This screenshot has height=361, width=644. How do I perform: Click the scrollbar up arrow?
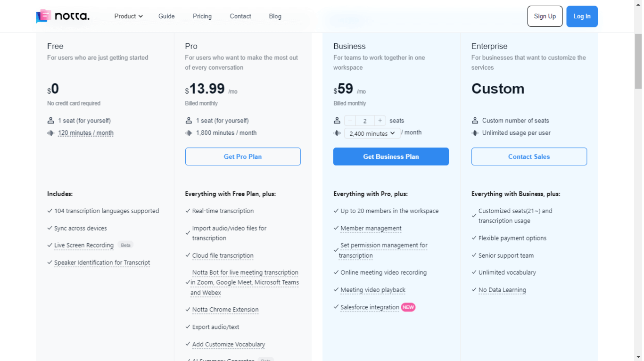pyautogui.click(x=638, y=4)
